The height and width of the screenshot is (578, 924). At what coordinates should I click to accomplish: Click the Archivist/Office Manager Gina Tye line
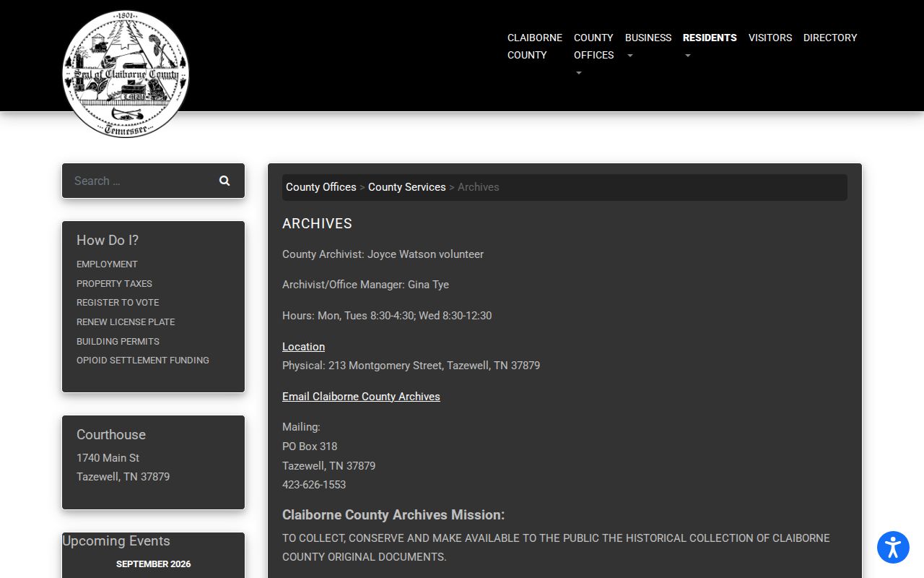click(x=365, y=285)
